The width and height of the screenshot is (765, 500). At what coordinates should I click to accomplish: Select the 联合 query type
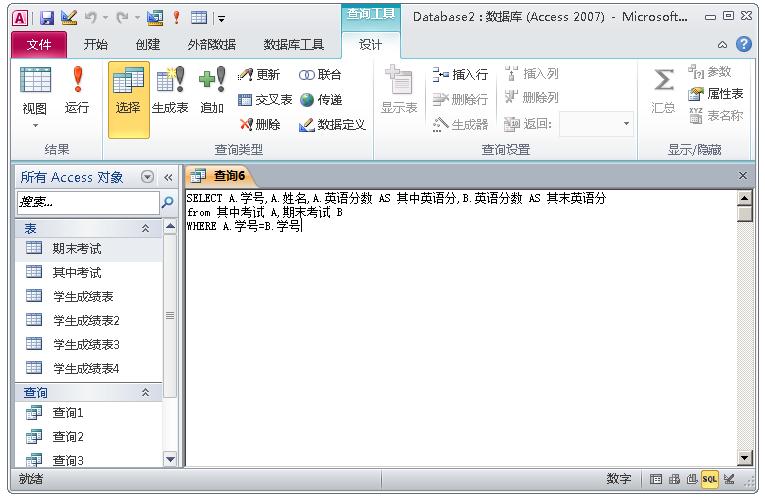pyautogui.click(x=320, y=75)
